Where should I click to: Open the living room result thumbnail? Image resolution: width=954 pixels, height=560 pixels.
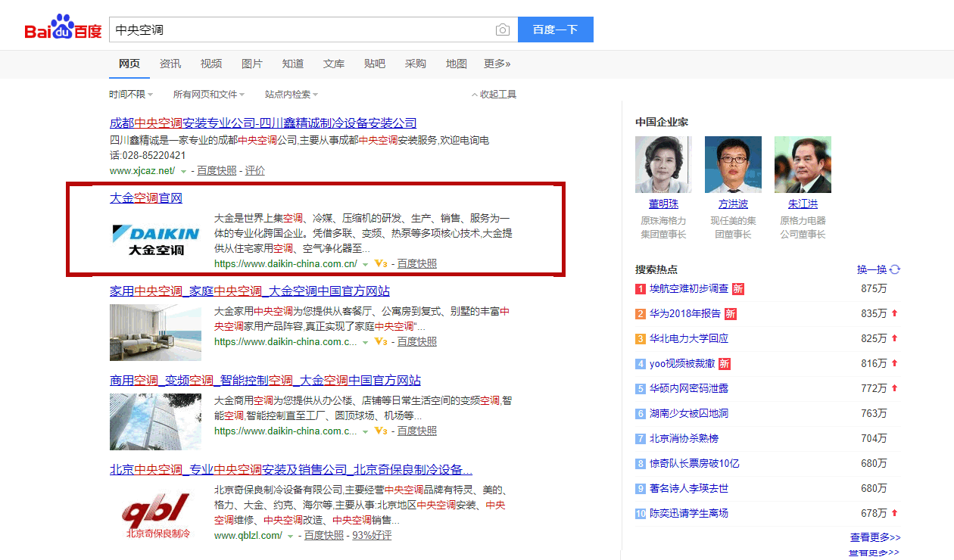point(155,332)
